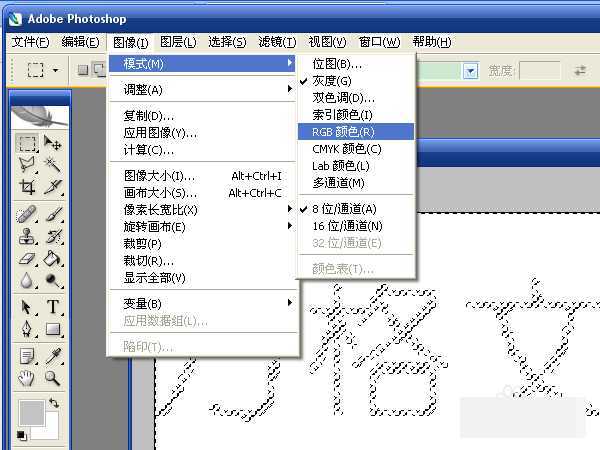Expand the 调整(A) submenu

click(202, 90)
